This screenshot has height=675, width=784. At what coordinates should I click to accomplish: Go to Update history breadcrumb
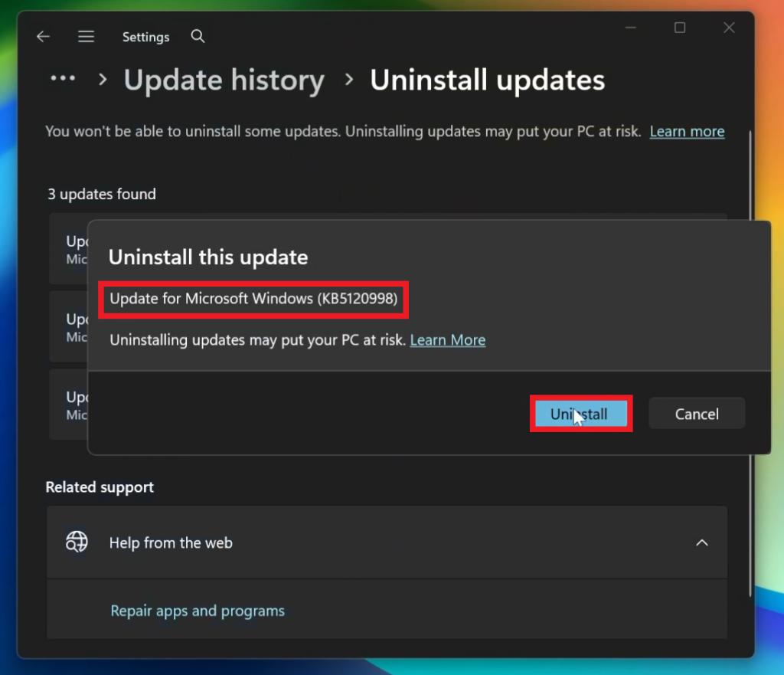coord(224,80)
